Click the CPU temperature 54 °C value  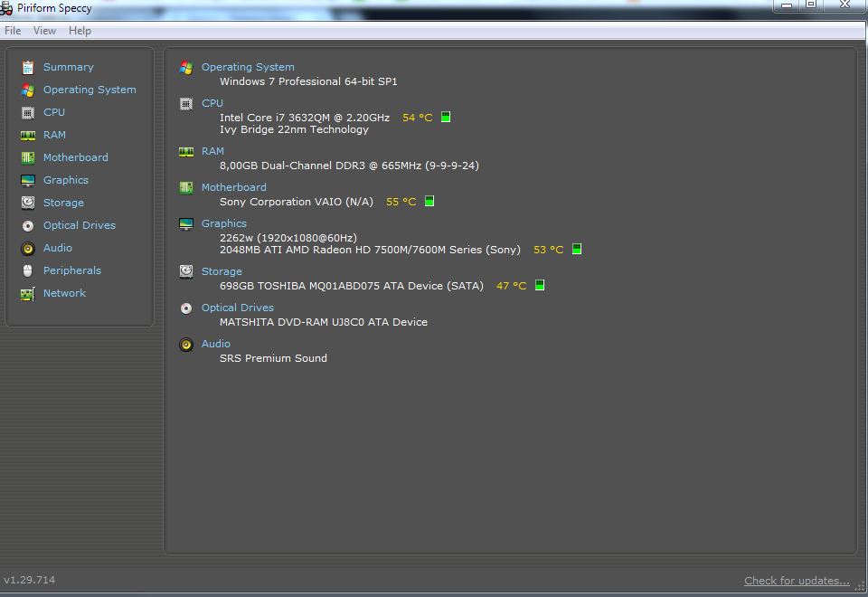(x=418, y=118)
